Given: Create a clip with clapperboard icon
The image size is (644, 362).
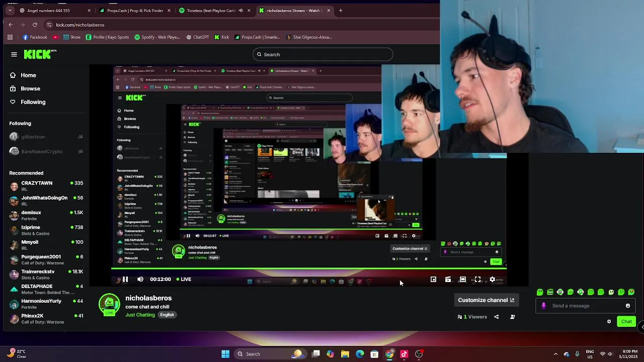Looking at the screenshot, I should (448, 280).
